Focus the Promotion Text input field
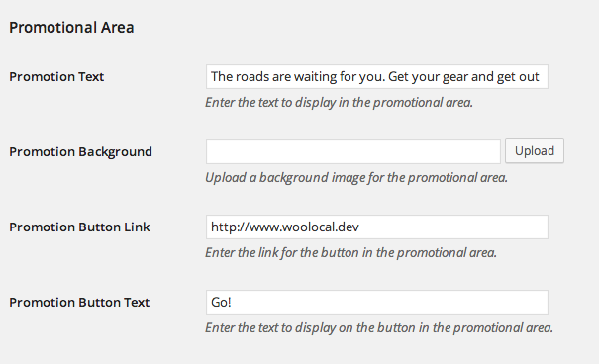The image size is (599, 364). pyautogui.click(x=377, y=77)
